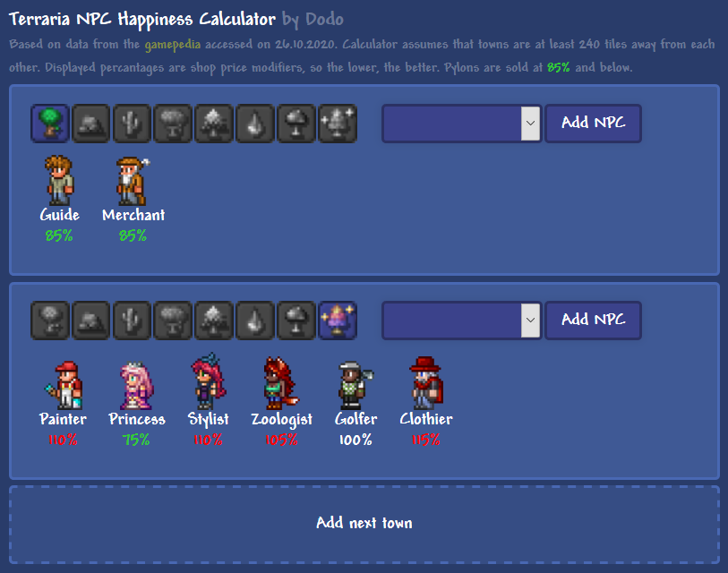
Task: Choose the Jungle tree biome in second town
Action: pos(173,321)
